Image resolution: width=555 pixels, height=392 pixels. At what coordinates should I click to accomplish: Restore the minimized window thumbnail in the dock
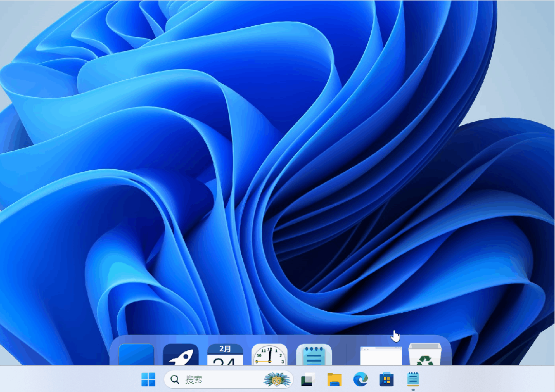[x=381, y=356]
